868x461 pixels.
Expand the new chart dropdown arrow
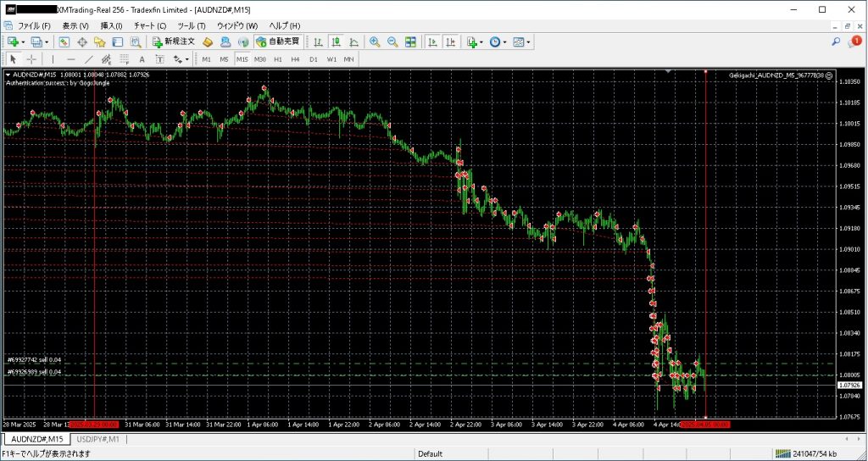(23, 42)
